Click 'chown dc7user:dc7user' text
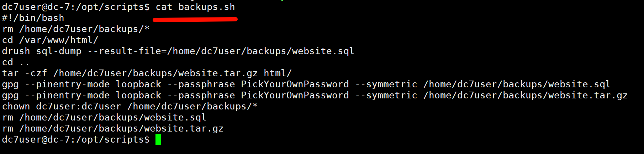 pyautogui.click(x=62, y=106)
